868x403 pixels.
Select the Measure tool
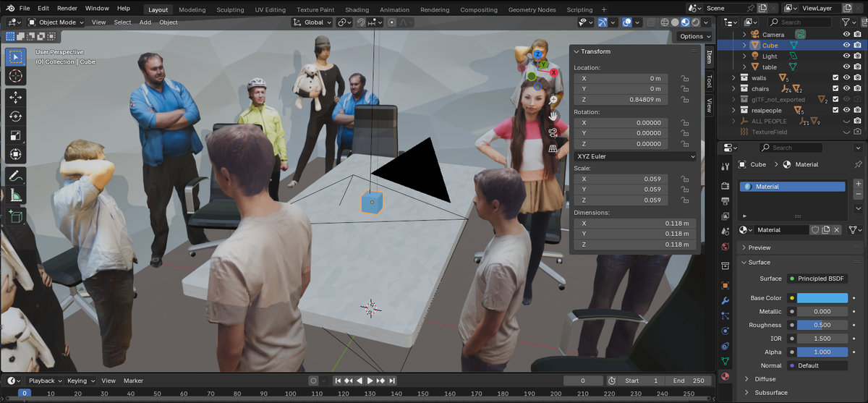click(x=16, y=195)
